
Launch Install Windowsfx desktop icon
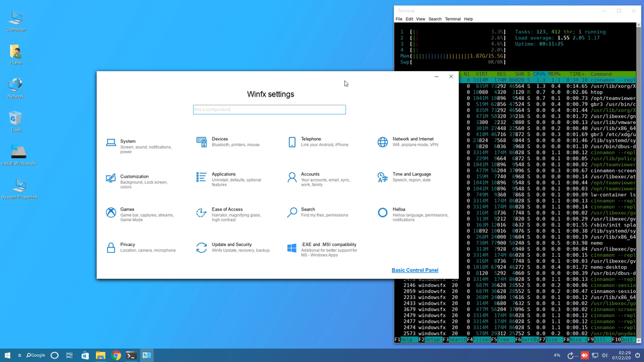[x=19, y=155]
